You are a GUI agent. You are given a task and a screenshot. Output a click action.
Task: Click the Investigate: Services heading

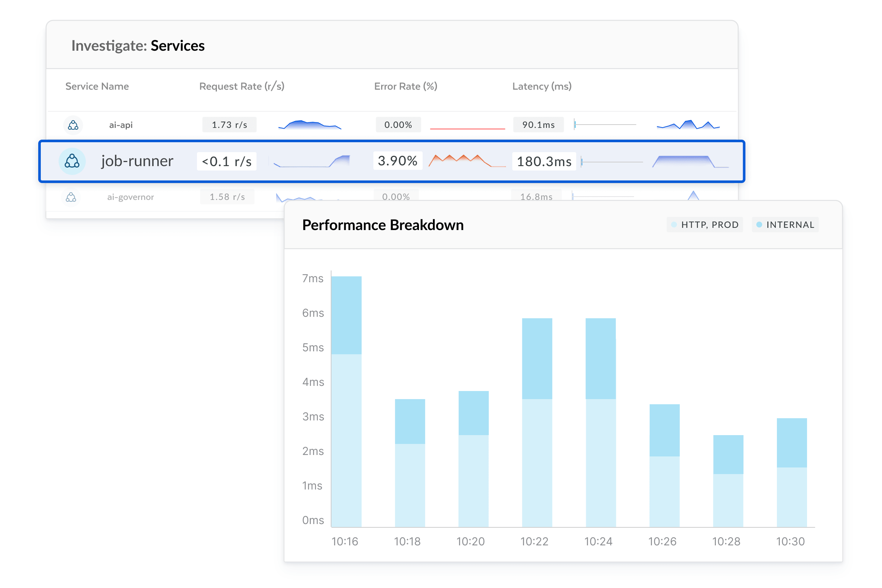point(138,46)
